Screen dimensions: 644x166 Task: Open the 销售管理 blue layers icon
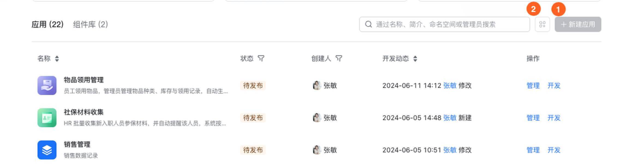pyautogui.click(x=47, y=150)
